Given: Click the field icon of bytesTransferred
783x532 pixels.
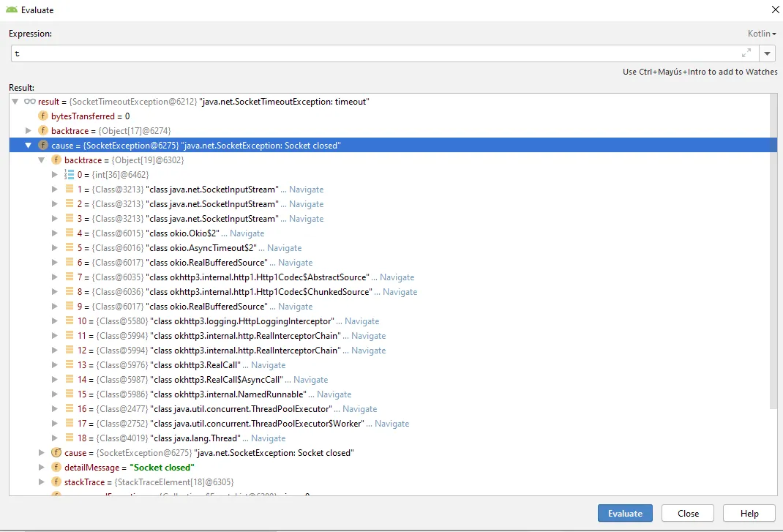Looking at the screenshot, I should click(x=43, y=116).
